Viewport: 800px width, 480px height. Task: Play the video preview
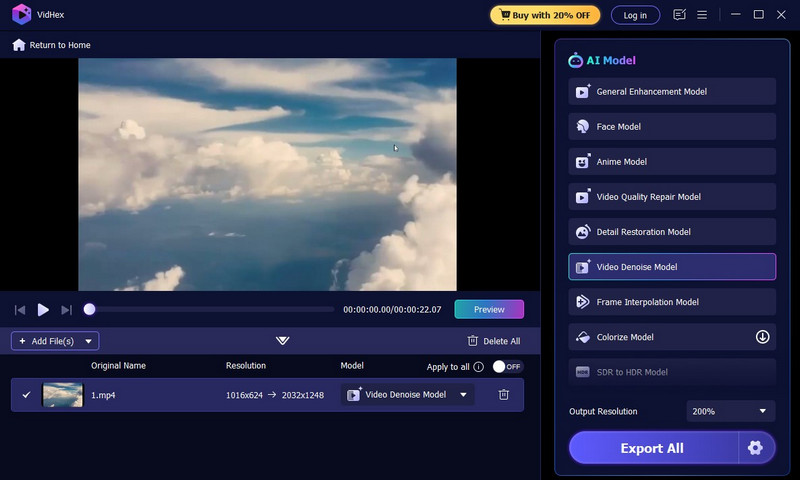[x=43, y=310]
